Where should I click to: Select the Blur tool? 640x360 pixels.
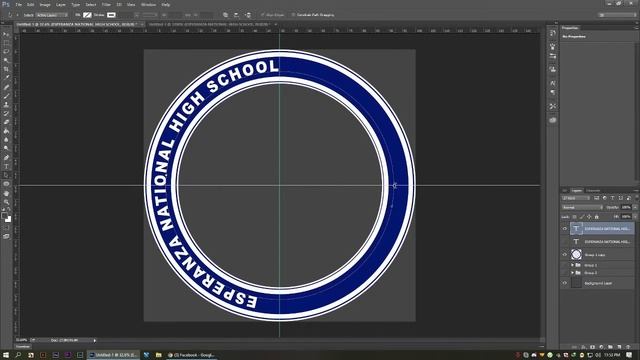(6, 140)
